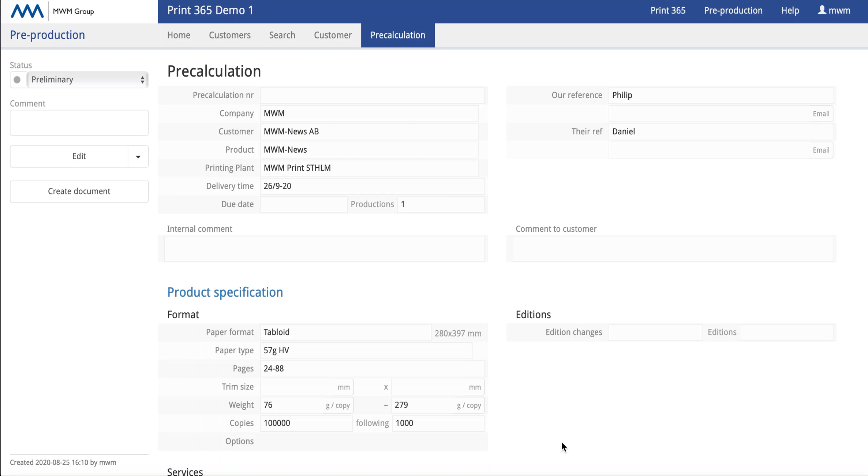Click the Created 2020-08-25 16:10 by mwm text
868x476 pixels.
(x=63, y=462)
